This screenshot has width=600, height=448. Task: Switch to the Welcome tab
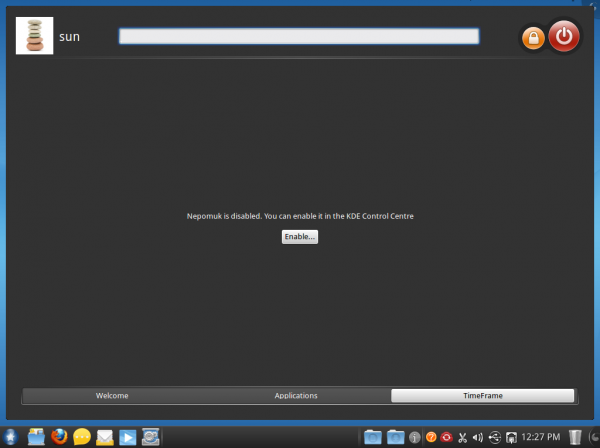pos(112,396)
